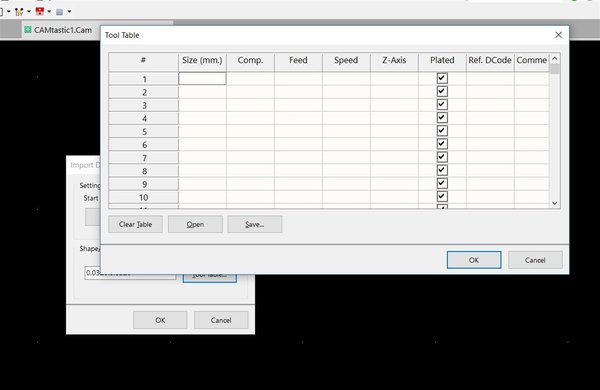Image resolution: width=600 pixels, height=390 pixels.
Task: Close the Tool Table dialog
Action: [558, 35]
